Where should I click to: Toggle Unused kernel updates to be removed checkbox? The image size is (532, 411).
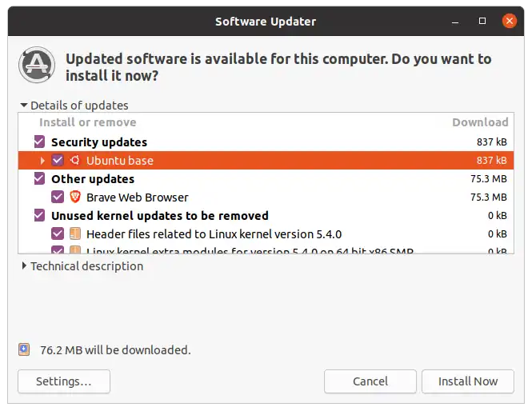point(39,215)
